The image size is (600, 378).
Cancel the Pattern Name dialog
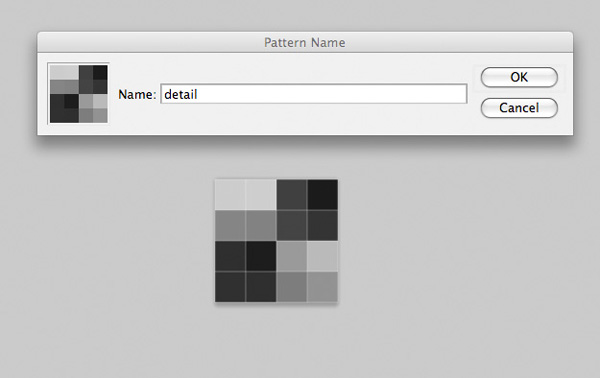519,108
